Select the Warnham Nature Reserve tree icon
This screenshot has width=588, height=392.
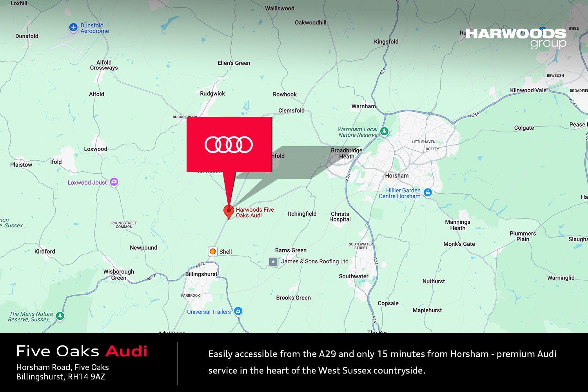385,131
